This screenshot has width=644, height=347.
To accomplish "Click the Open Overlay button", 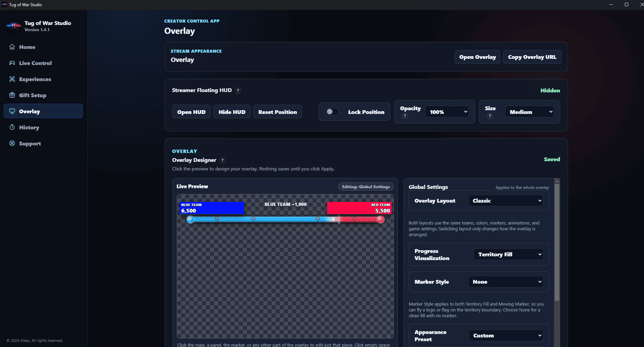I will pos(477,57).
